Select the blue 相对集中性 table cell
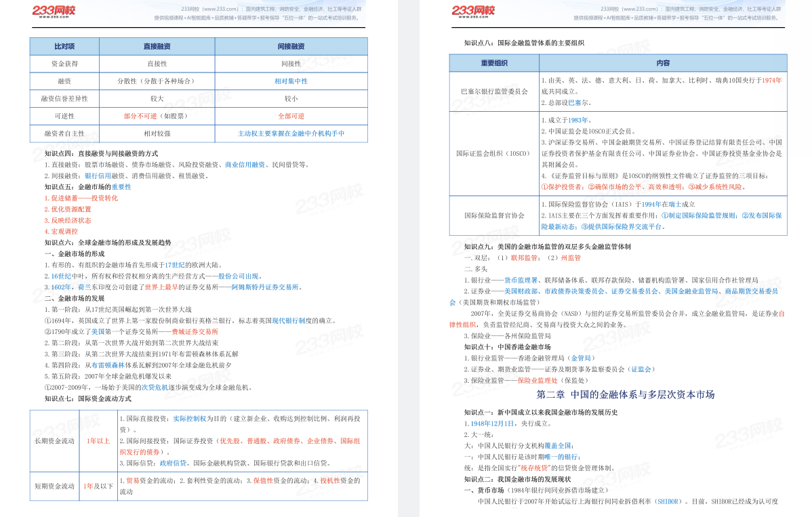The width and height of the screenshot is (812, 517). 291,81
